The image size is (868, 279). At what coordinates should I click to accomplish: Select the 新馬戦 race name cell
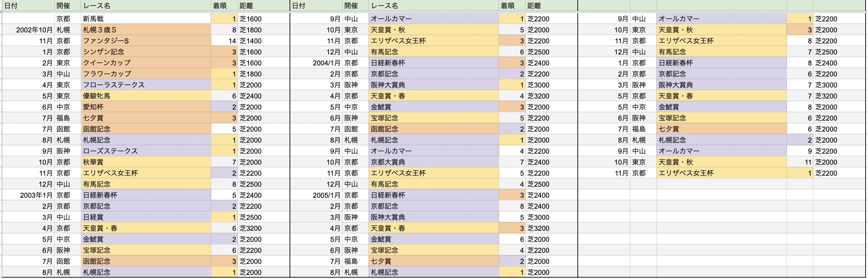point(145,19)
